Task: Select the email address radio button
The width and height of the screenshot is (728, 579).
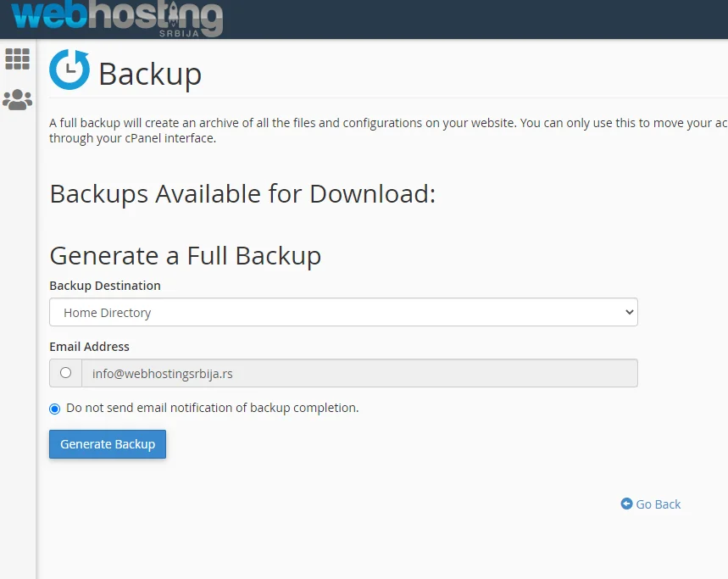Action: pos(65,373)
